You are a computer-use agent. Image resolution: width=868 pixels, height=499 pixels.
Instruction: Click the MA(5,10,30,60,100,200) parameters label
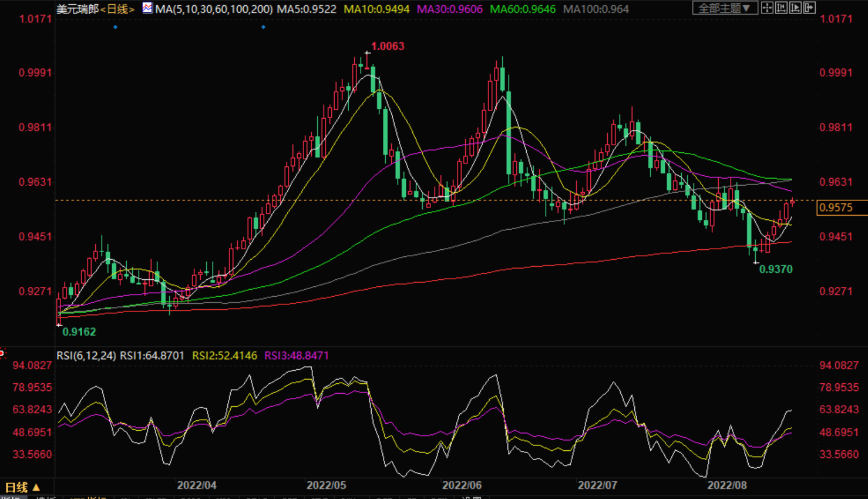tap(214, 9)
